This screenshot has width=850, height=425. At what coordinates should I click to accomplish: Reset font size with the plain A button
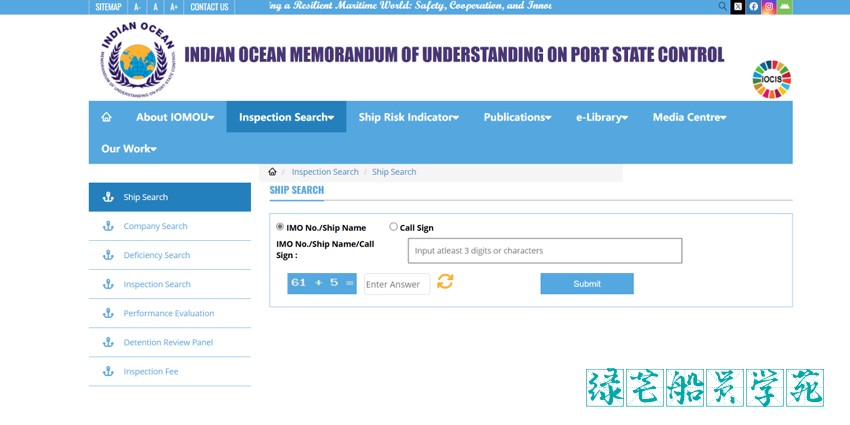click(156, 7)
